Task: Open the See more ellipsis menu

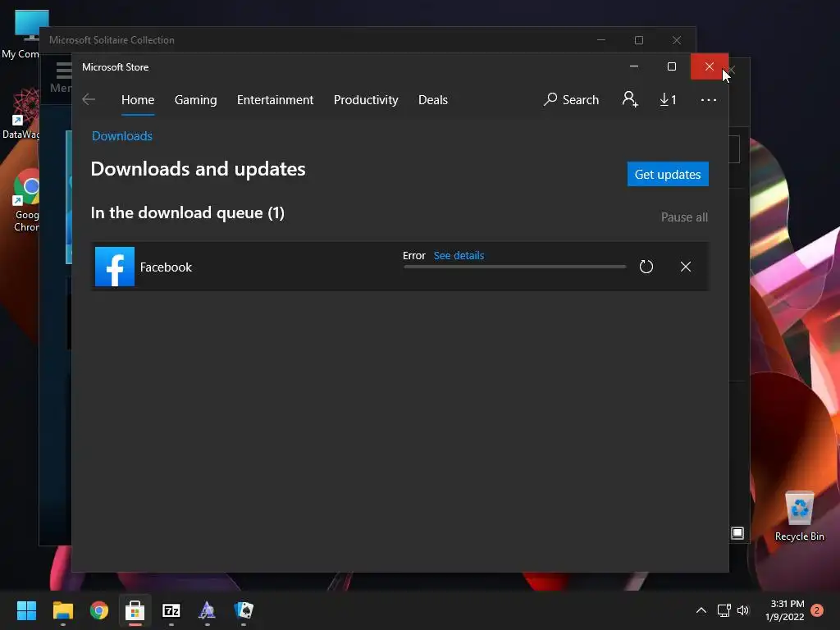Action: click(708, 100)
